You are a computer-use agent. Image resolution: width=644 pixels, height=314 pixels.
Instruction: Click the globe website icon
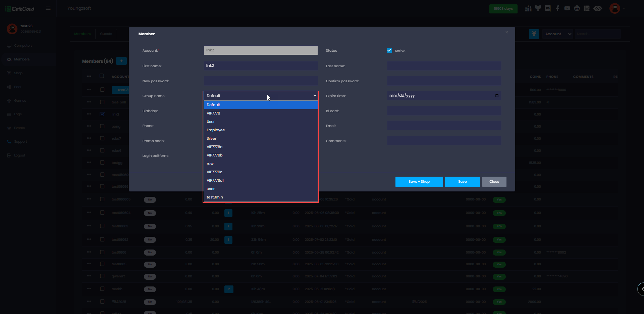[577, 8]
